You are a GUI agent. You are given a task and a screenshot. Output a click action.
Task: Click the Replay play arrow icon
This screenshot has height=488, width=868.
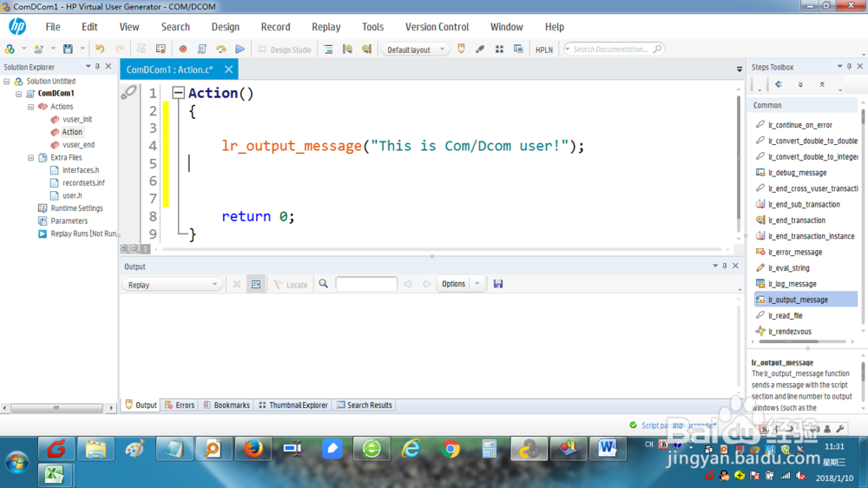tap(240, 49)
